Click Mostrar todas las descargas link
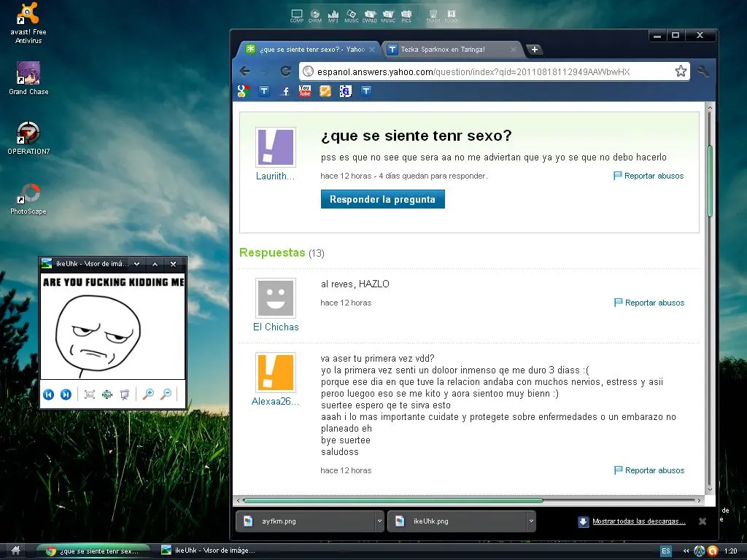This screenshot has width=747, height=560. pyautogui.click(x=639, y=521)
